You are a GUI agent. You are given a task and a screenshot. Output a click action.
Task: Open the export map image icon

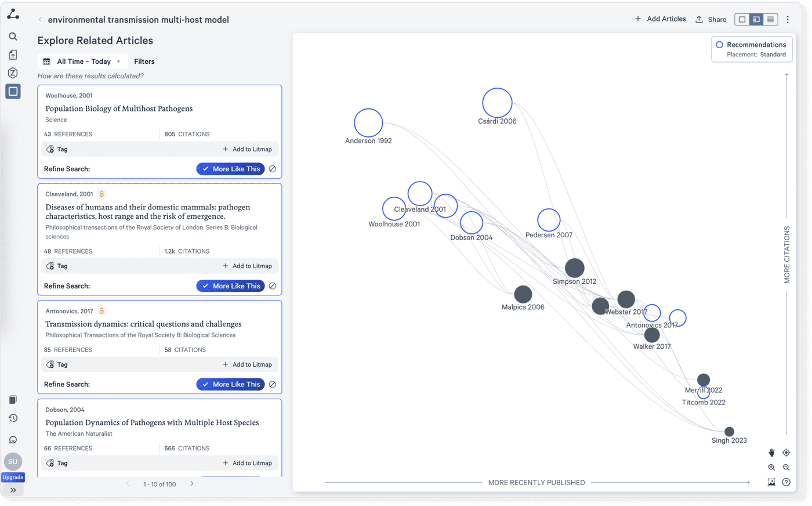[x=771, y=482]
